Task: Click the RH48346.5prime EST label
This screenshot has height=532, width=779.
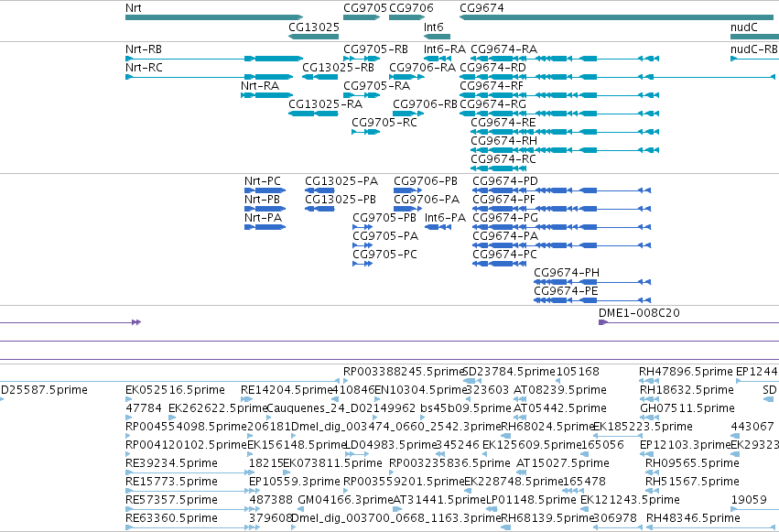Action: 693,518
